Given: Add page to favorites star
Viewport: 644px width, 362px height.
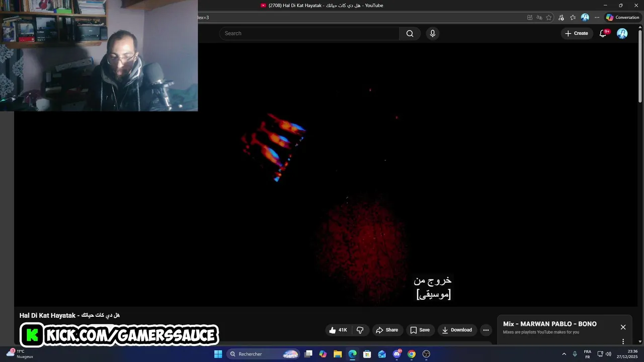Looking at the screenshot, I should 549,17.
